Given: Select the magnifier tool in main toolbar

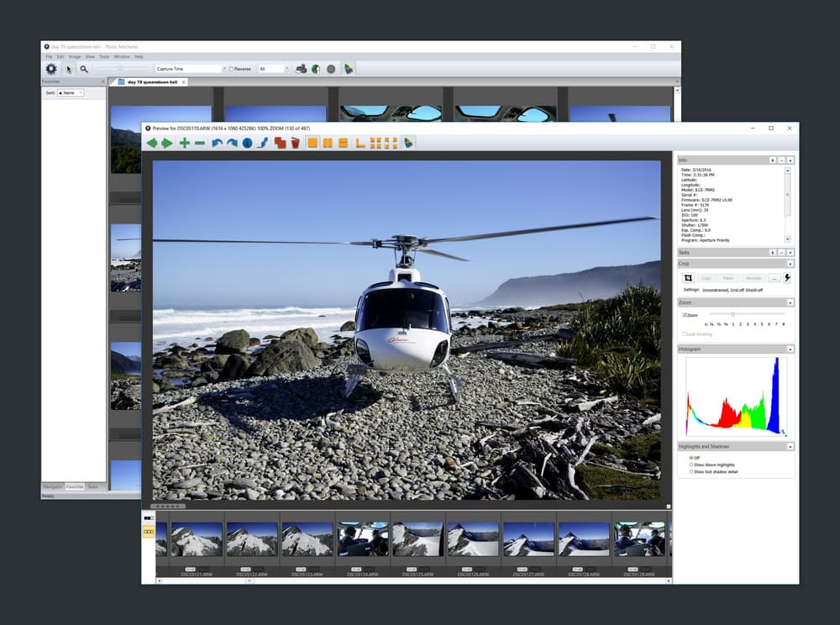Looking at the screenshot, I should pyautogui.click(x=84, y=69).
